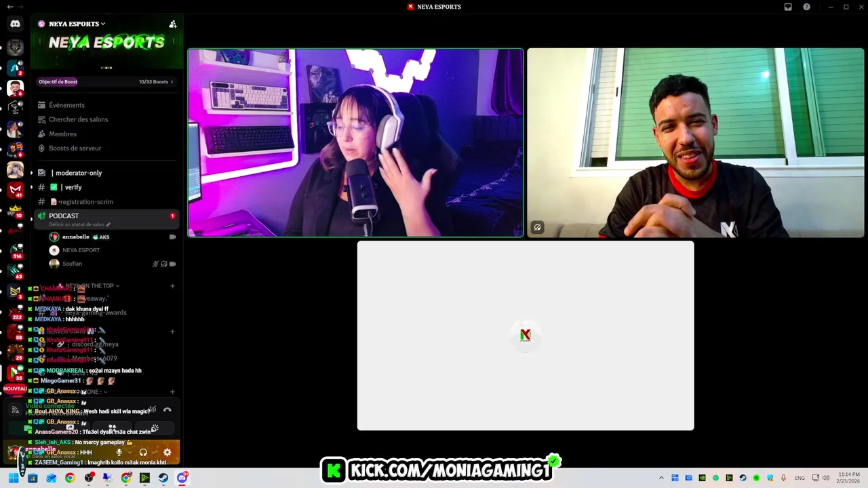Open Discord home via the logo icon
Screen dimensions: 868x488
(x=15, y=24)
